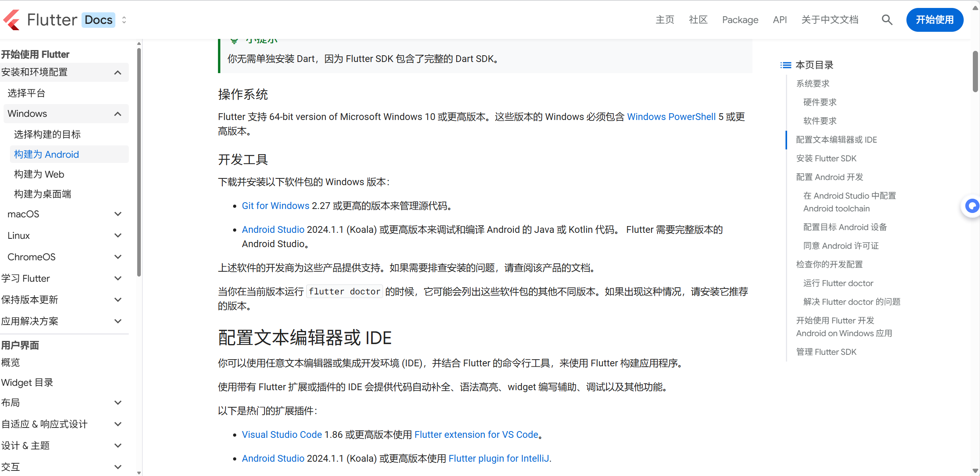Click the main page vertical scrollbar thumb
The height and width of the screenshot is (476, 980).
(x=976, y=72)
